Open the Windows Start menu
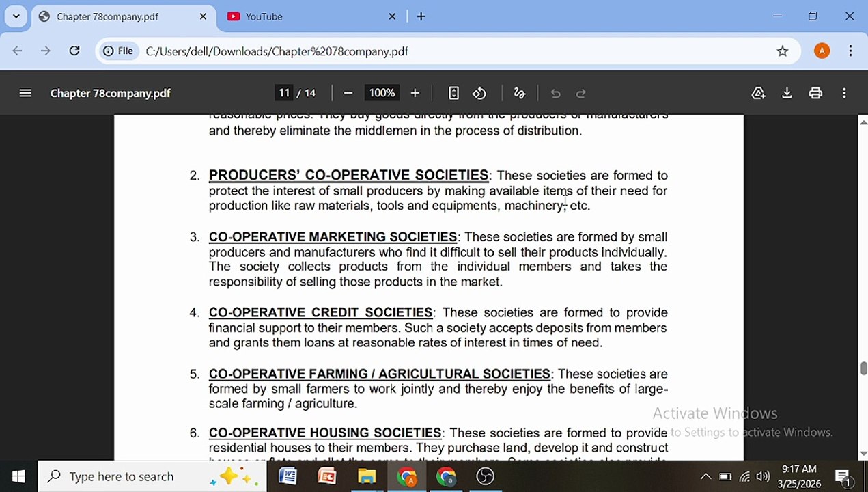 click(x=18, y=476)
